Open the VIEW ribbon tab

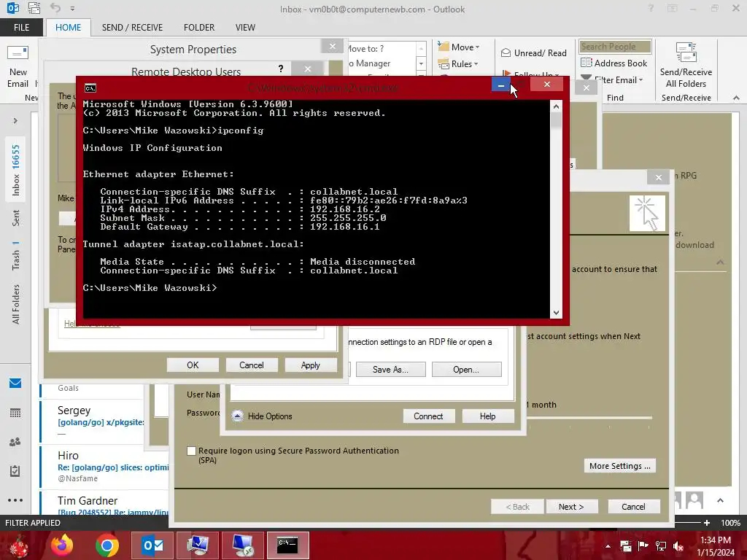[x=245, y=28]
